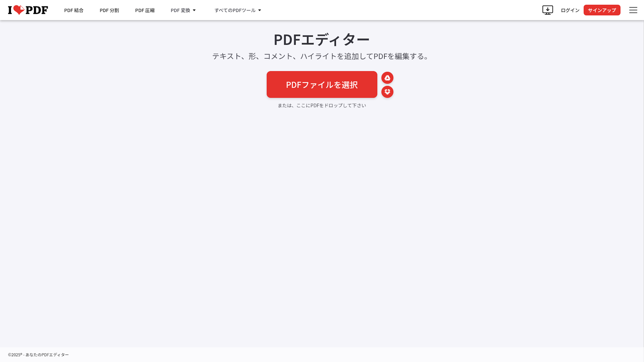
Task: Click the ログイン link
Action: (570, 10)
